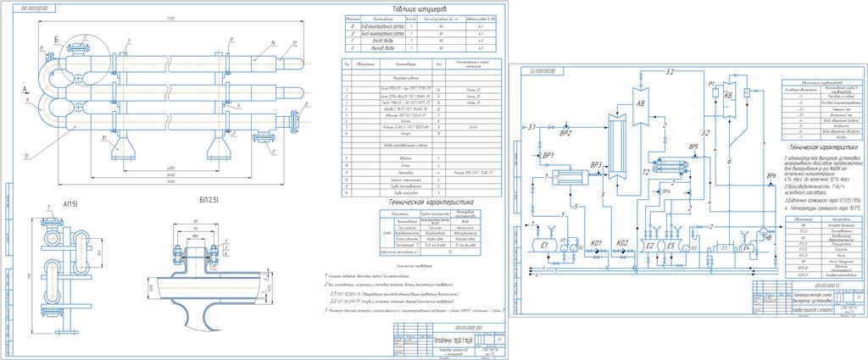
Task: Click the 'КО1' condensate trap label
Action: 596,243
